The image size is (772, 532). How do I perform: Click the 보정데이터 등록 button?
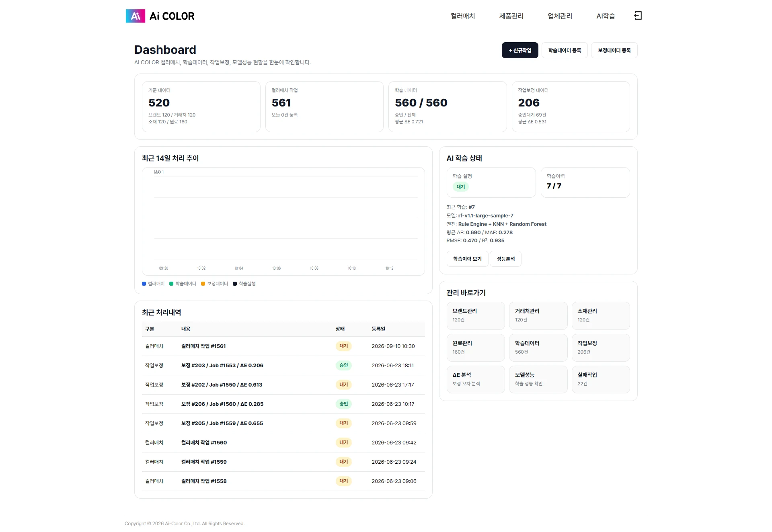click(614, 50)
